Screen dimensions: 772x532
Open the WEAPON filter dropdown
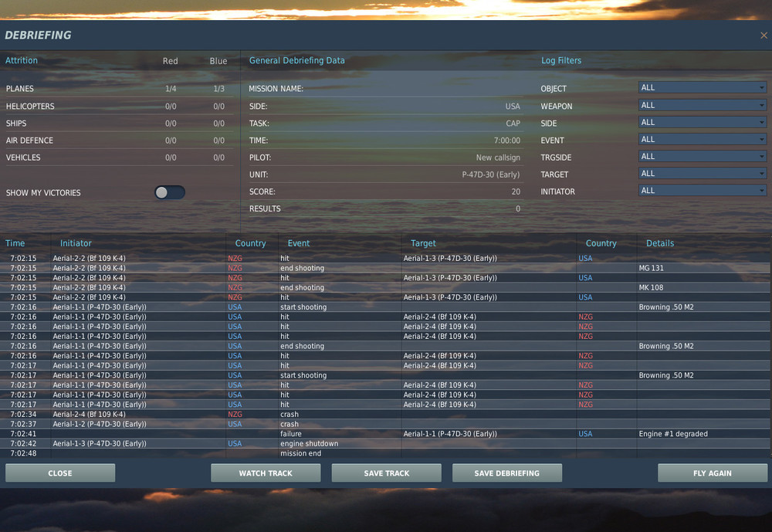[x=703, y=105]
